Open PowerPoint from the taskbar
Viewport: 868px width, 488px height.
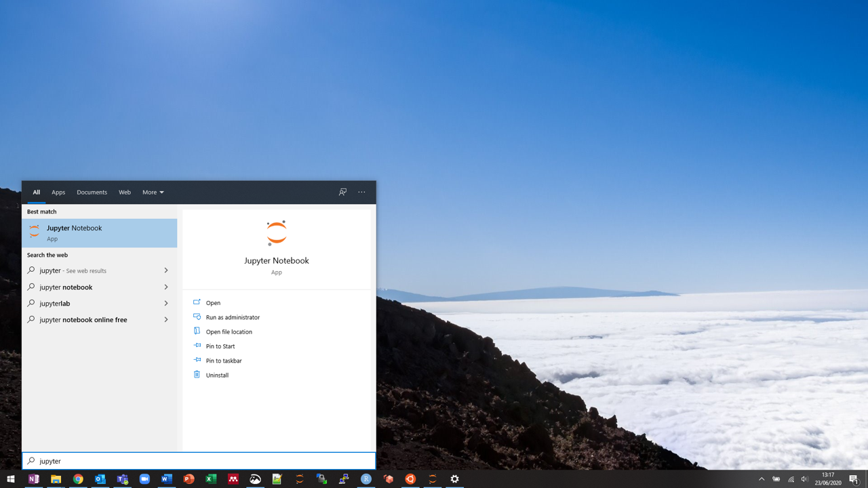coord(189,479)
